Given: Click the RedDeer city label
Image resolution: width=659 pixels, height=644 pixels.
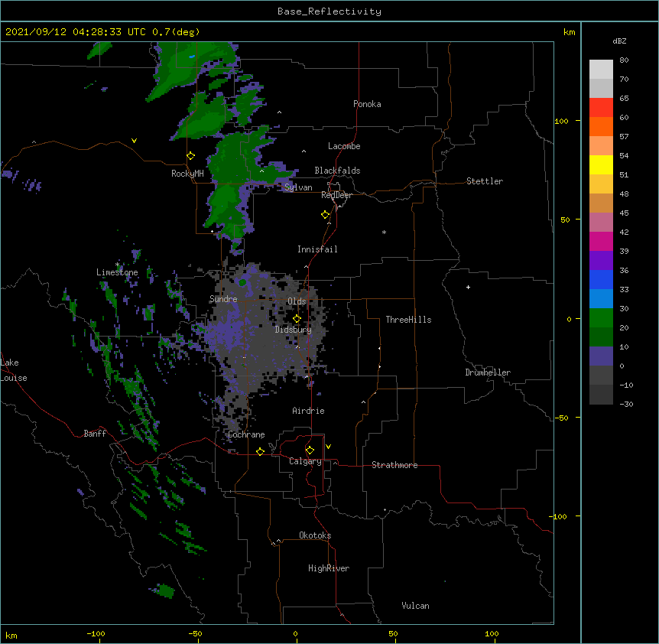Looking at the screenshot, I should 336,195.
